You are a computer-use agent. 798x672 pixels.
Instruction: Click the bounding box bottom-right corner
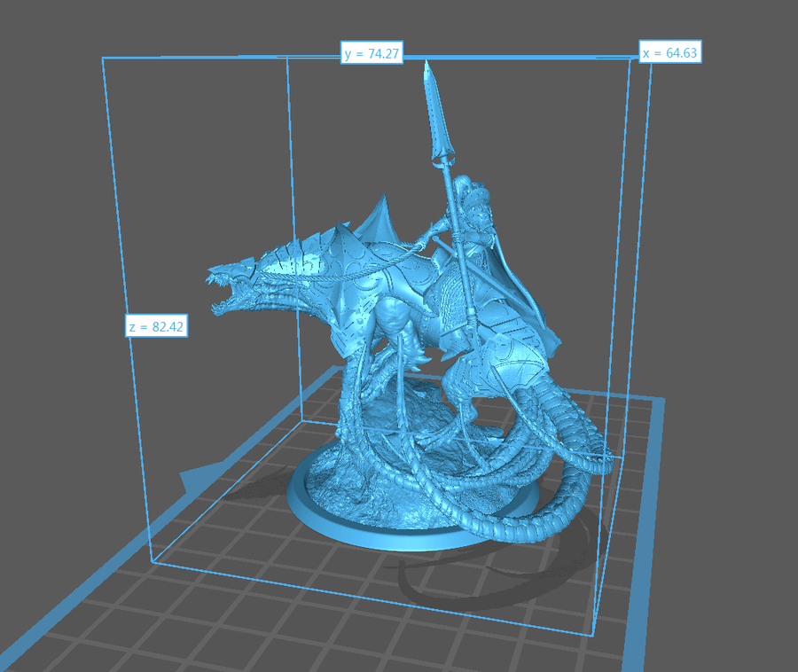click(x=591, y=635)
